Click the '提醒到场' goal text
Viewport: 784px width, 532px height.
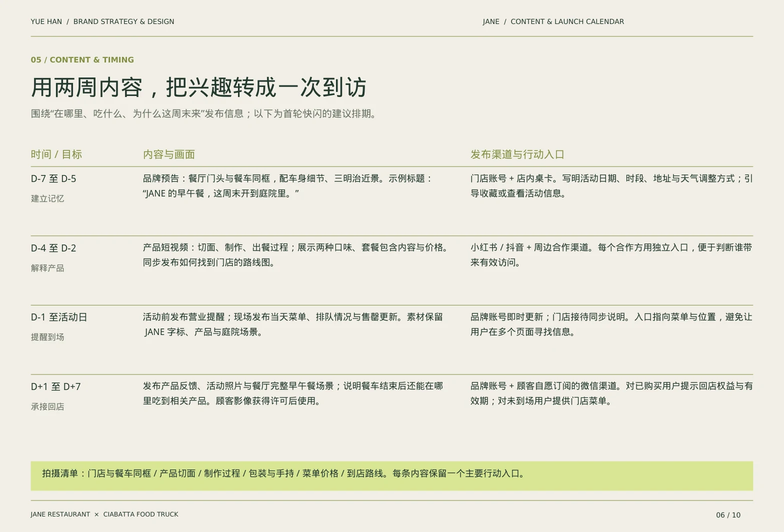point(47,337)
